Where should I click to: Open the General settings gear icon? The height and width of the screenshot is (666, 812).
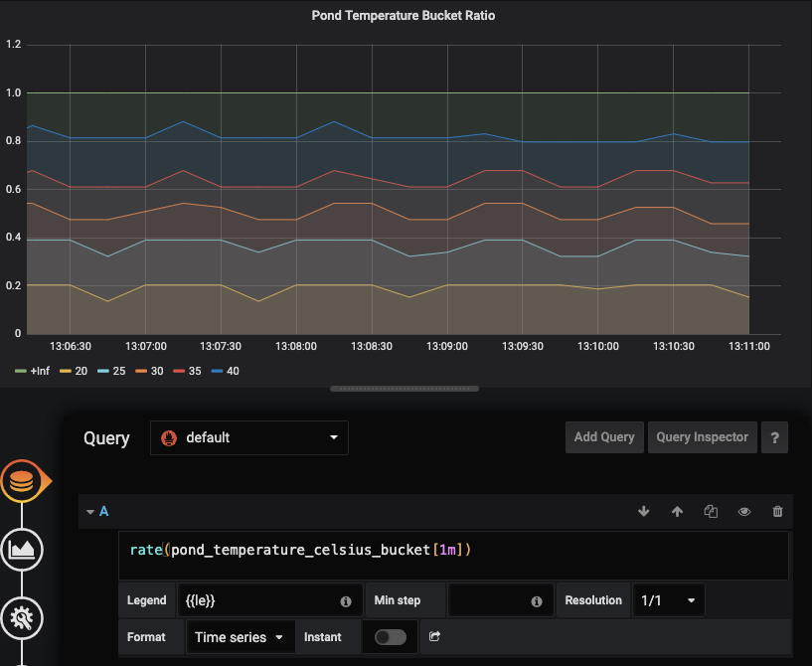point(22,618)
